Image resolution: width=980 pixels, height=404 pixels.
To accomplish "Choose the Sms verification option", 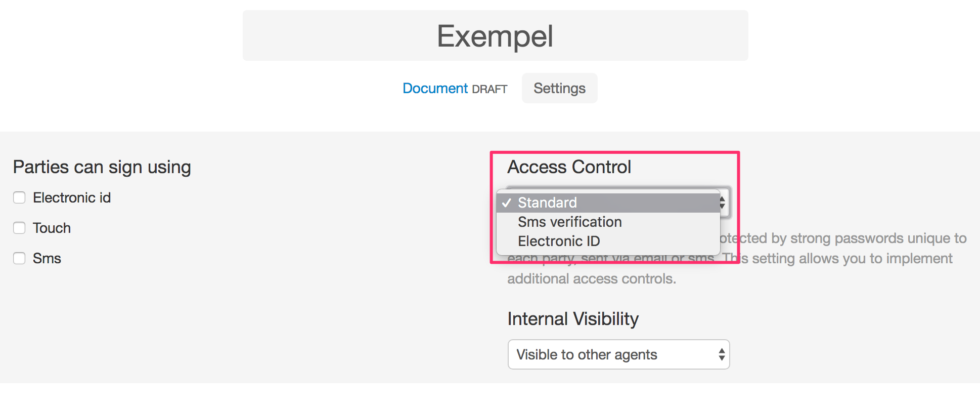I will 569,222.
